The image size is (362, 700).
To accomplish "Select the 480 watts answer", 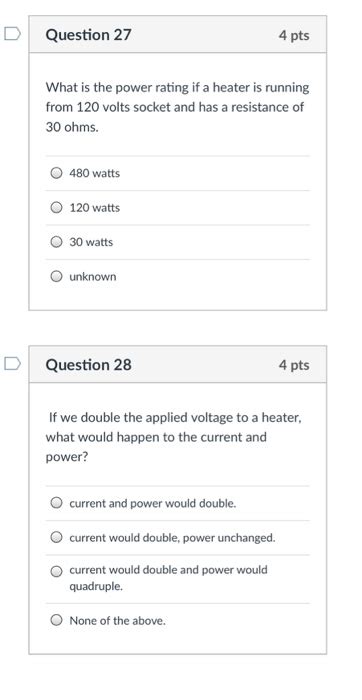I will [x=56, y=173].
